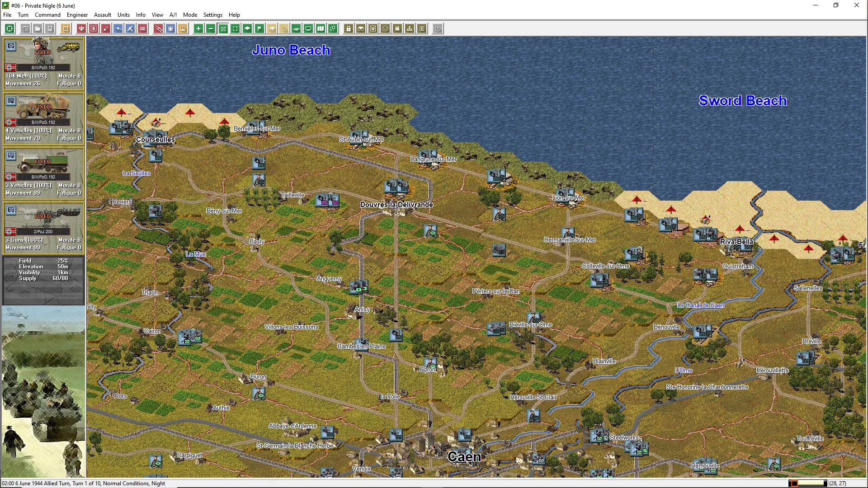
Task: Toggle the bullets ammo icon
Action: pyautogui.click(x=397, y=28)
